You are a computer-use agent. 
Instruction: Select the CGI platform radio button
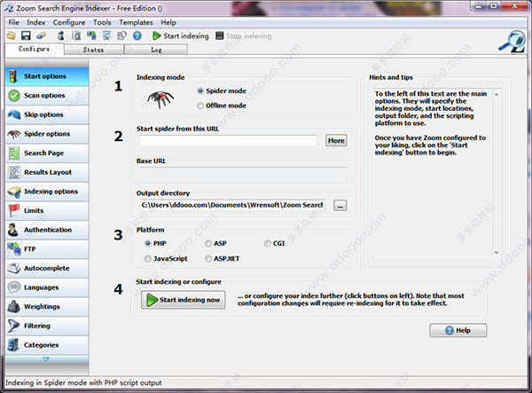tap(268, 243)
